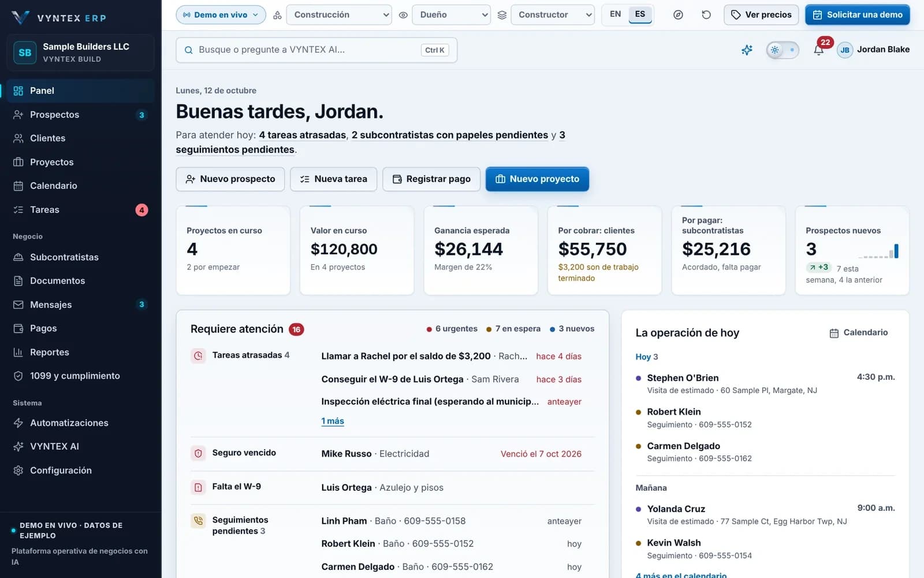Image resolution: width=924 pixels, height=578 pixels.
Task: Click the Ver precios button
Action: (x=761, y=15)
